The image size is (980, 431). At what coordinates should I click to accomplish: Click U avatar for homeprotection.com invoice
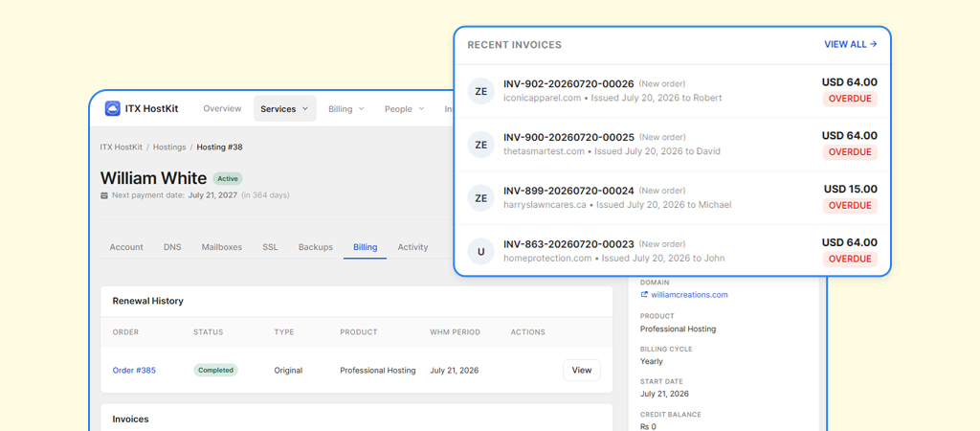[480, 252]
